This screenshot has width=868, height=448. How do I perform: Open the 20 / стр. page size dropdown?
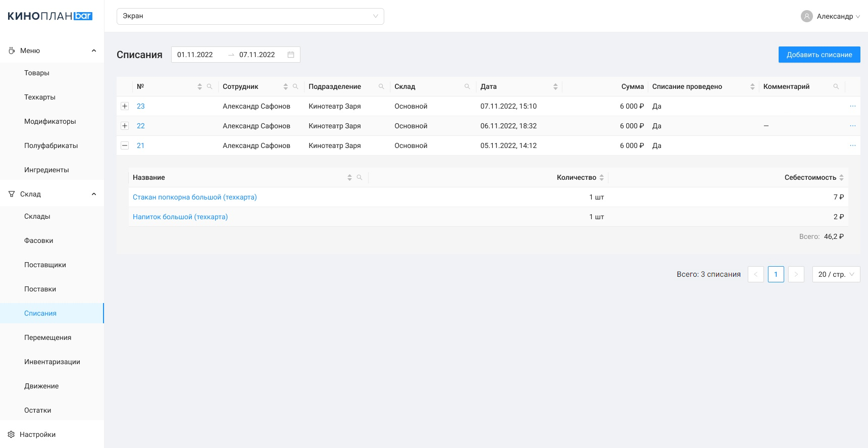(836, 274)
